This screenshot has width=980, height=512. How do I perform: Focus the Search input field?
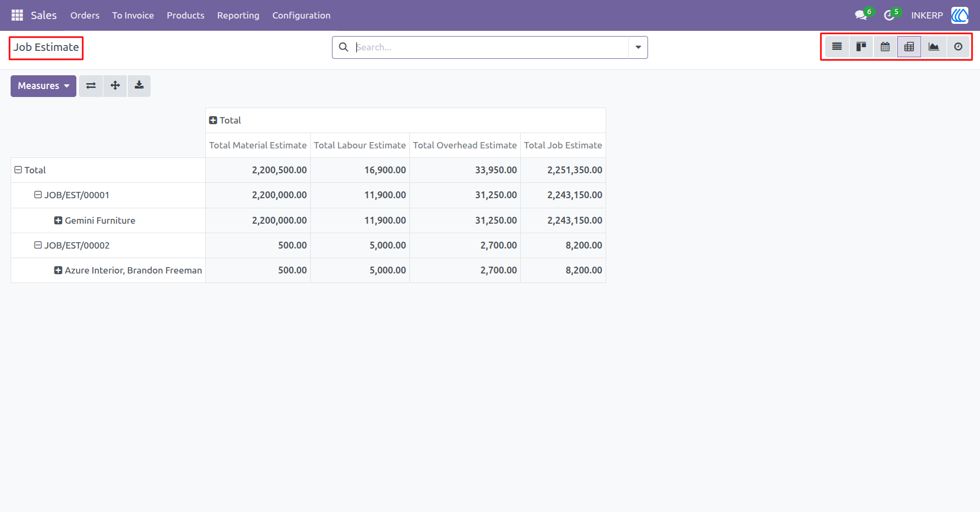[x=491, y=47]
